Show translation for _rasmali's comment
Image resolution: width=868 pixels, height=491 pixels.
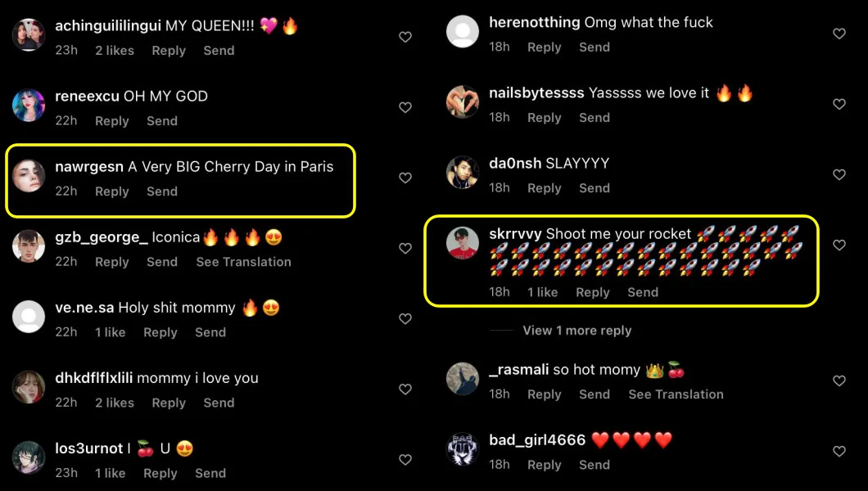coord(676,394)
